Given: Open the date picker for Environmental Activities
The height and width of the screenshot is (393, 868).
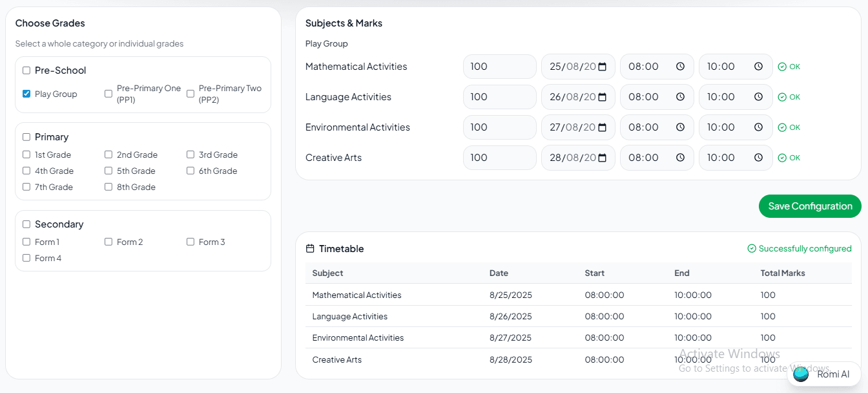Looking at the screenshot, I should pyautogui.click(x=604, y=127).
